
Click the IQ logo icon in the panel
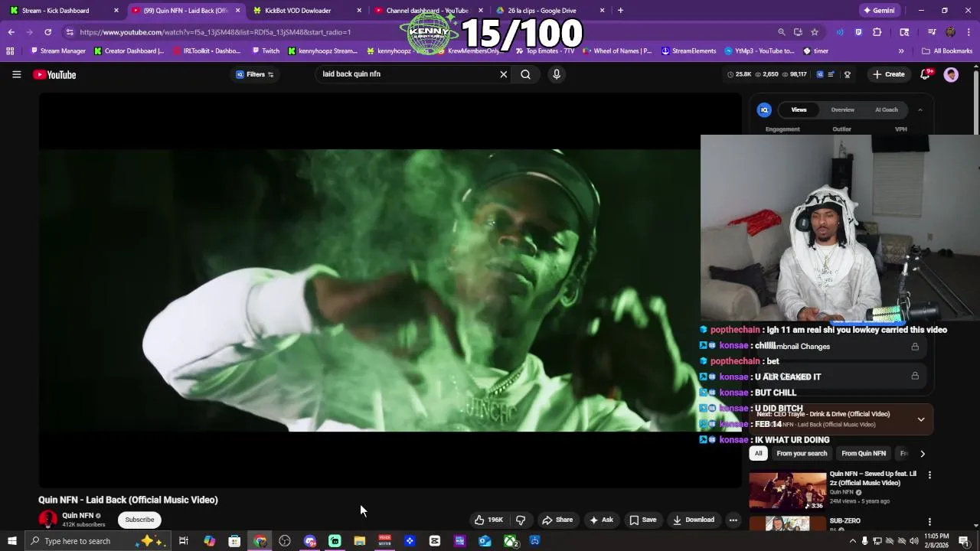763,109
